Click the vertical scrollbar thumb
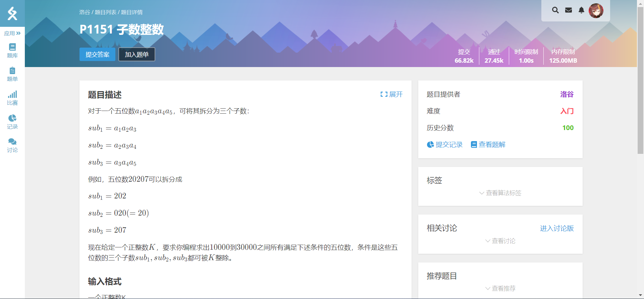 point(640,80)
